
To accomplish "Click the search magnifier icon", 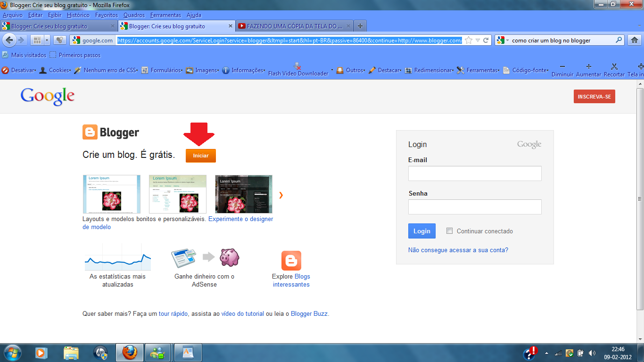I will coord(619,41).
